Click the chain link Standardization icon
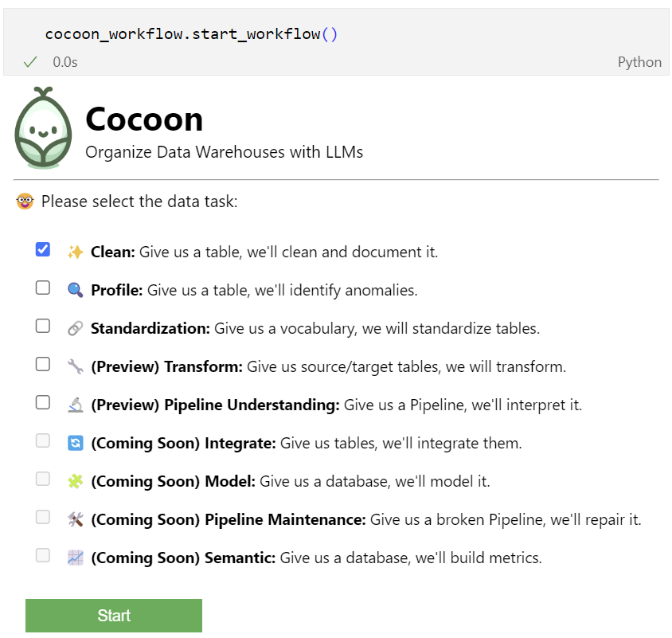The height and width of the screenshot is (638, 672). (x=76, y=328)
